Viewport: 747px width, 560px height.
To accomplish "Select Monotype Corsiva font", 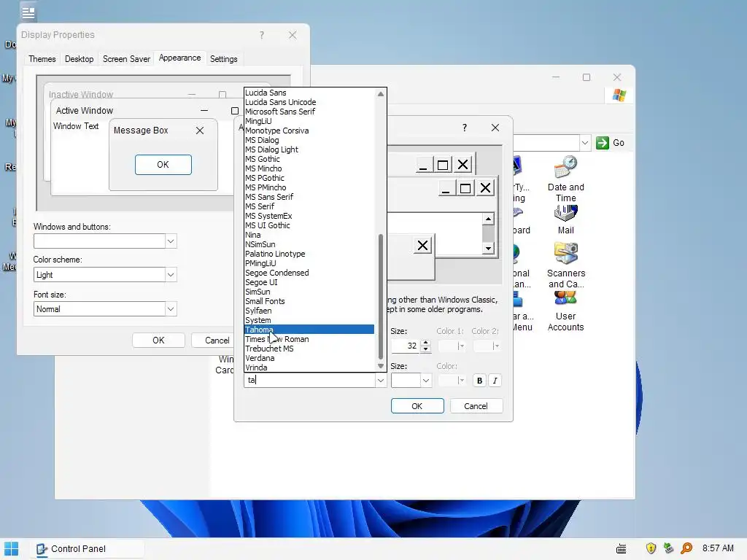I will [x=309, y=131].
